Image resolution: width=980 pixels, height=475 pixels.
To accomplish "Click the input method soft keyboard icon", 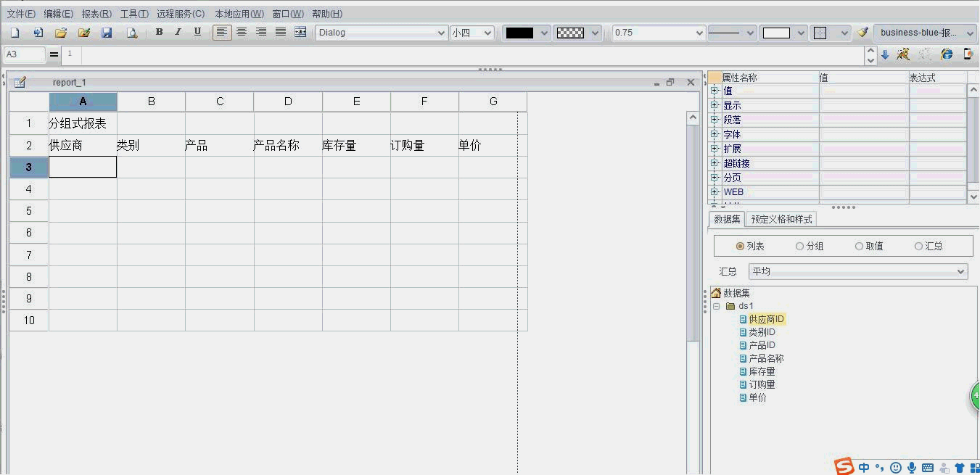I will point(928,468).
